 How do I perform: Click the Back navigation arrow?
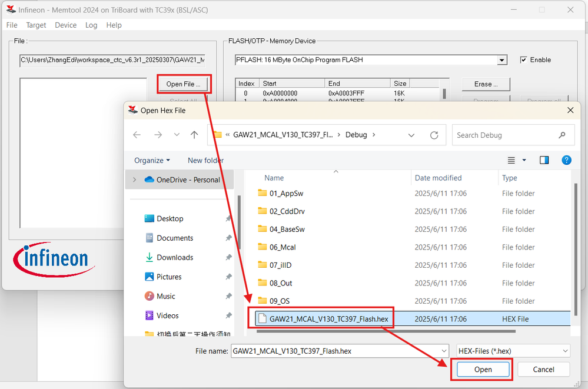coord(137,135)
